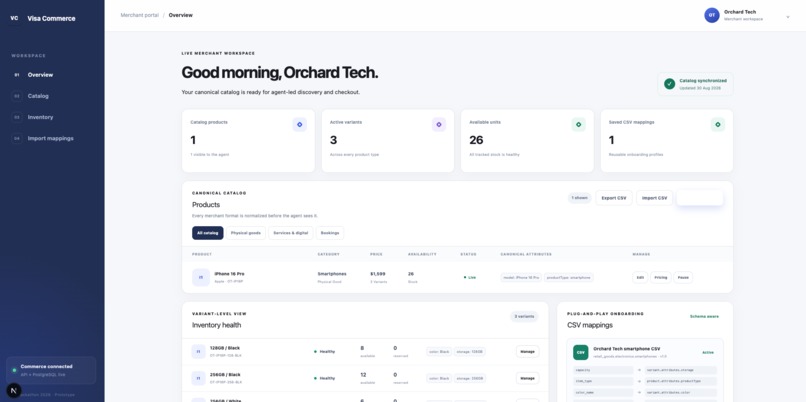Select the All catalog filter tab

pos(208,233)
